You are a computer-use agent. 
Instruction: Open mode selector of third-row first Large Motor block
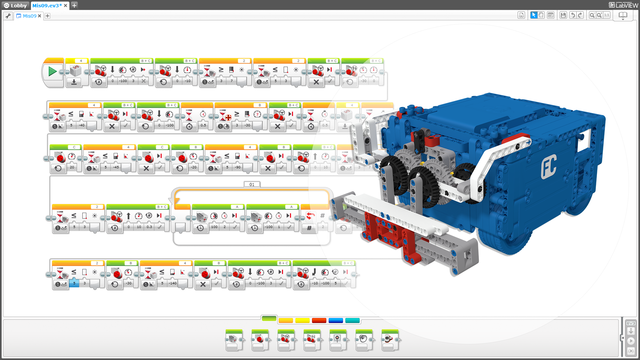tap(58, 168)
